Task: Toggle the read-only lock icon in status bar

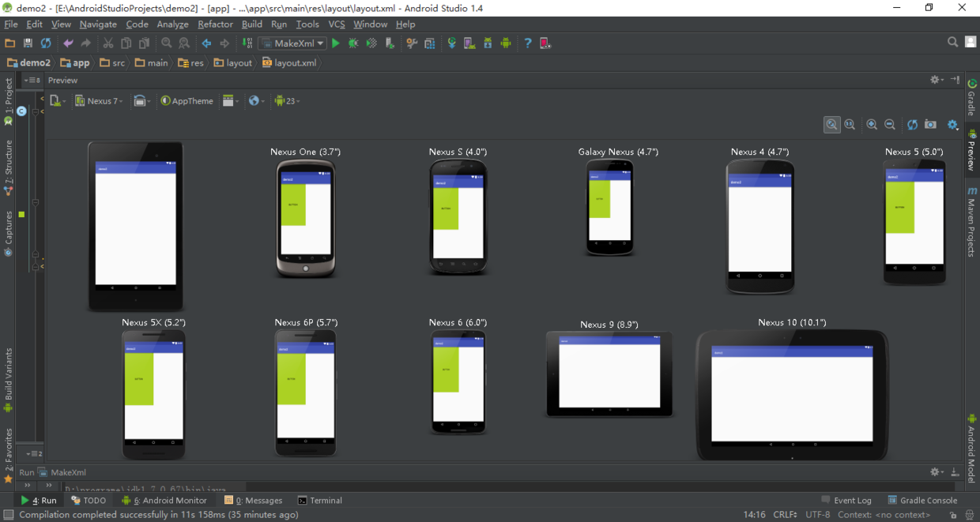Action: coord(953,515)
